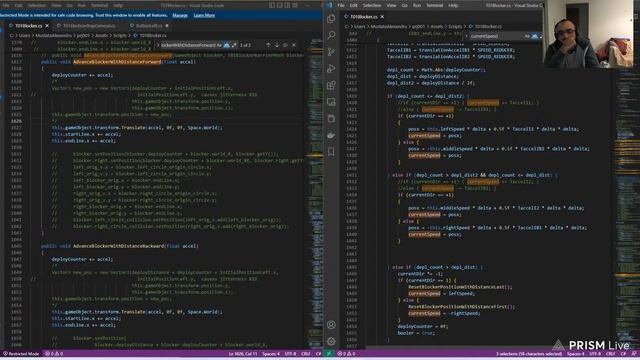
Task: Toggle Match Whole Word in right find widget
Action: [535, 36]
